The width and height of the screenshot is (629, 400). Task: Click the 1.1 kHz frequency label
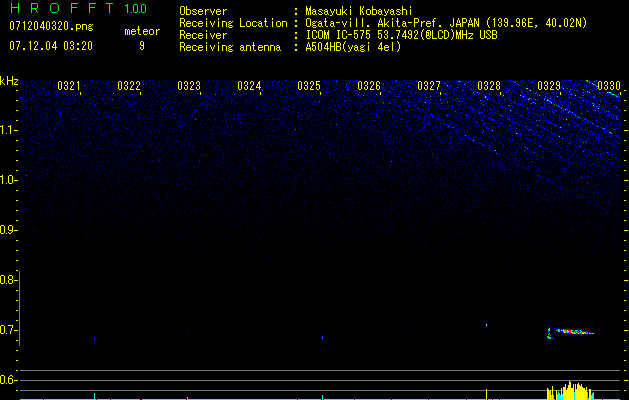click(x=8, y=130)
